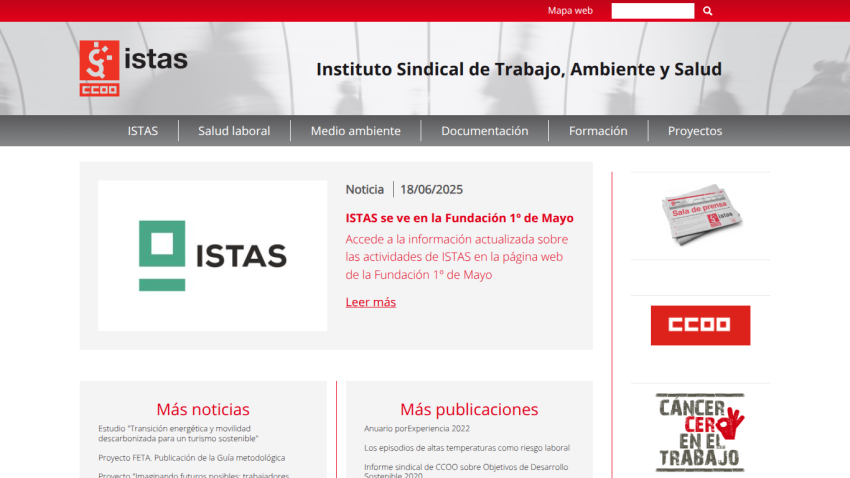Click the Noticia label
Image resolution: width=850 pixels, height=478 pixels.
tap(365, 190)
